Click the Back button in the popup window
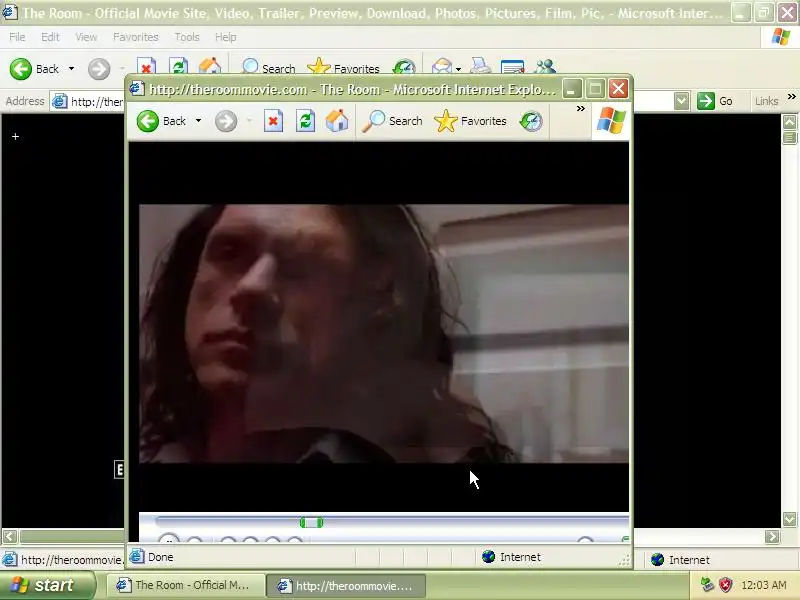800x600 pixels. 162,121
